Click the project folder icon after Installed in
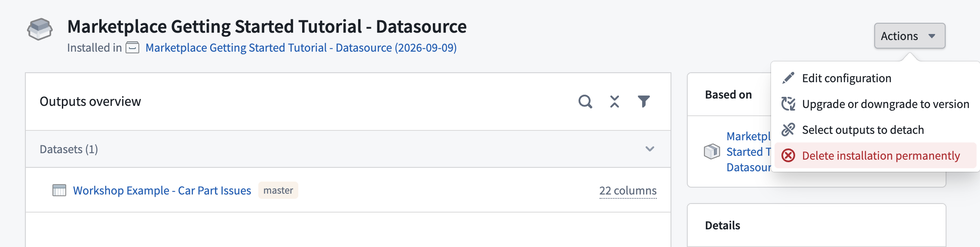Screen dimensions: 980x247 [132, 48]
